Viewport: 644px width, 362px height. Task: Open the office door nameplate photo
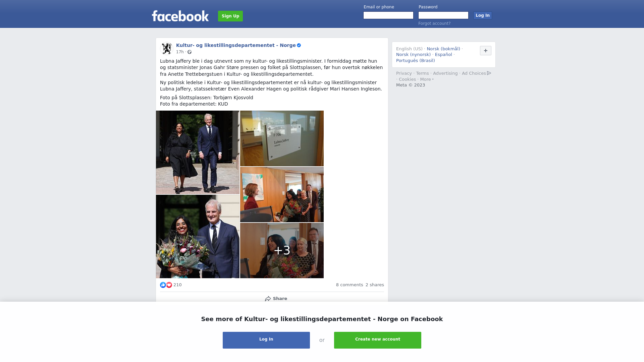click(x=282, y=138)
